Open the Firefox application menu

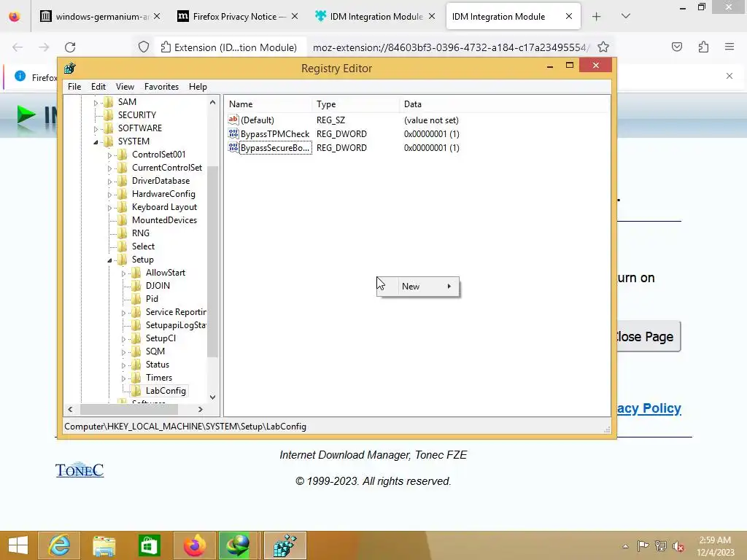[729, 47]
